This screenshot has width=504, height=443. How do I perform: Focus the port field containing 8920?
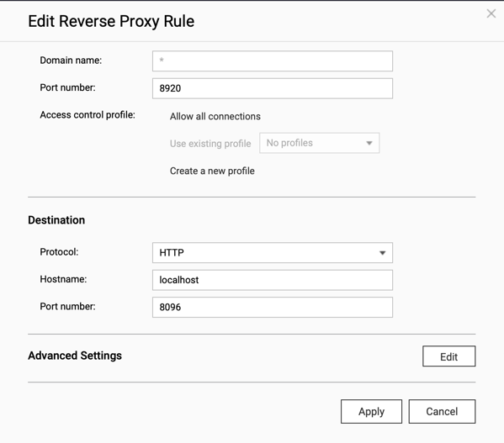[x=273, y=88]
